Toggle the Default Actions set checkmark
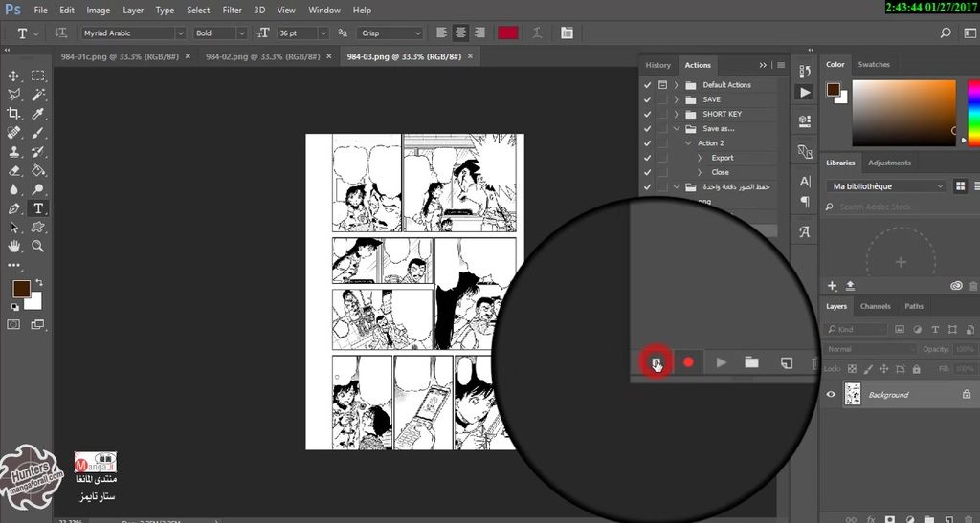Viewport: 980px width, 523px height. click(x=648, y=85)
